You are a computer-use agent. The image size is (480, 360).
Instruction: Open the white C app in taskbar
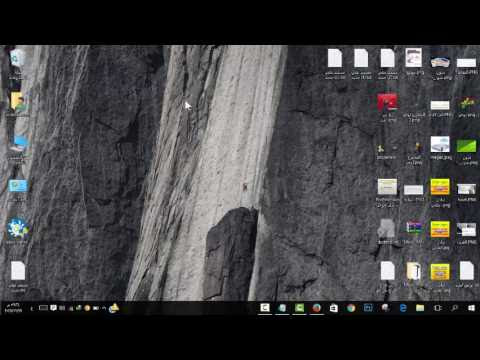click(x=265, y=308)
